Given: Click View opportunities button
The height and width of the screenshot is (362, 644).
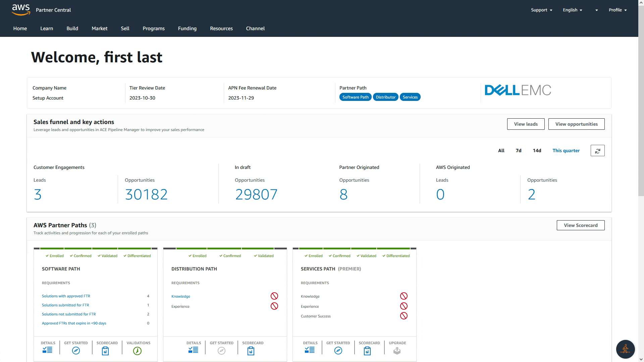Looking at the screenshot, I should click(x=576, y=124).
